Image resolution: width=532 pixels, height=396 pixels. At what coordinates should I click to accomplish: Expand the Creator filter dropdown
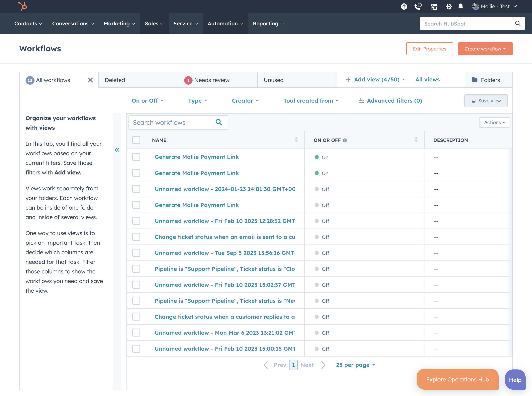coord(245,101)
